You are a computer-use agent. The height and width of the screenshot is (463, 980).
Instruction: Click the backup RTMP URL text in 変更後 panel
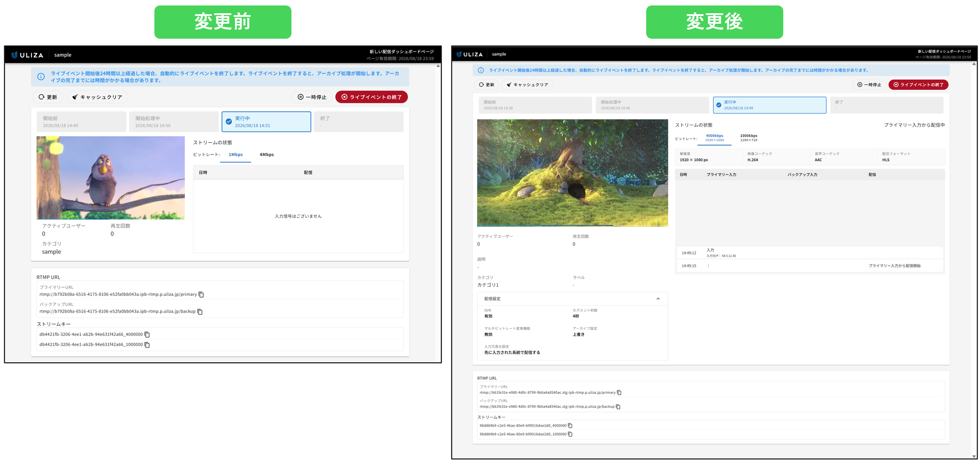pos(547,406)
